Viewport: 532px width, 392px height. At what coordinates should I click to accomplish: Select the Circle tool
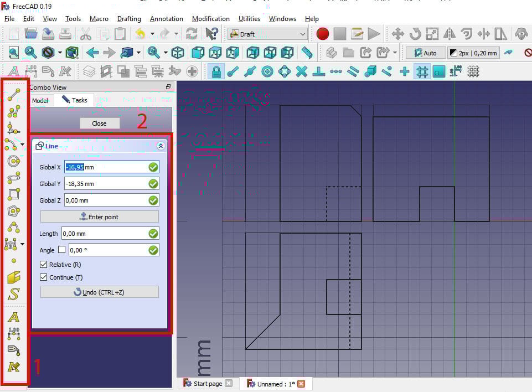coord(14,161)
